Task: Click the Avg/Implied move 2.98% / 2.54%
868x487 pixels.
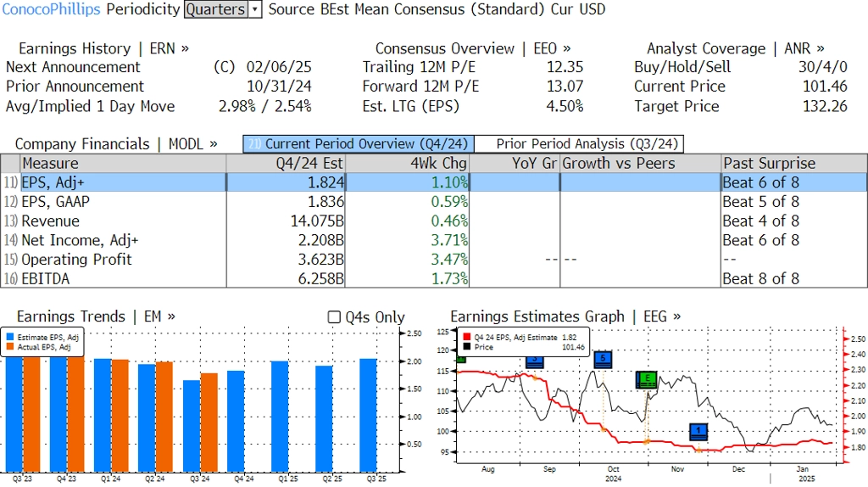Action: pos(264,106)
